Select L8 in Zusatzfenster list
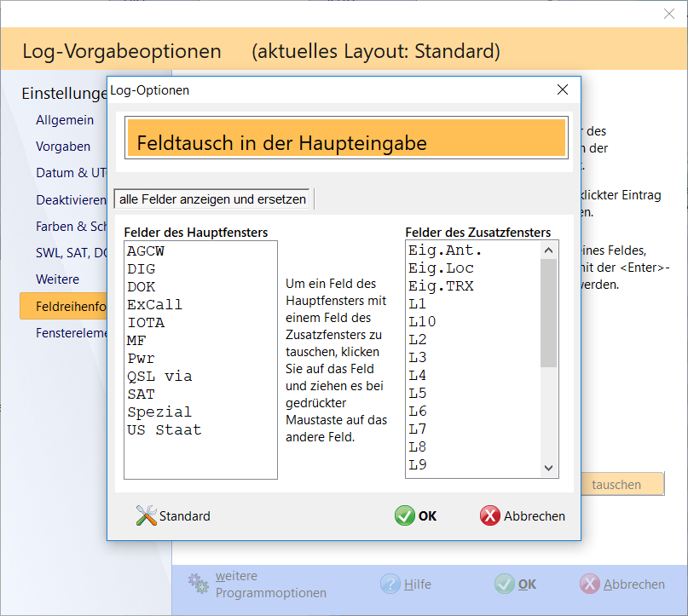The height and width of the screenshot is (616, 688). [x=473, y=446]
